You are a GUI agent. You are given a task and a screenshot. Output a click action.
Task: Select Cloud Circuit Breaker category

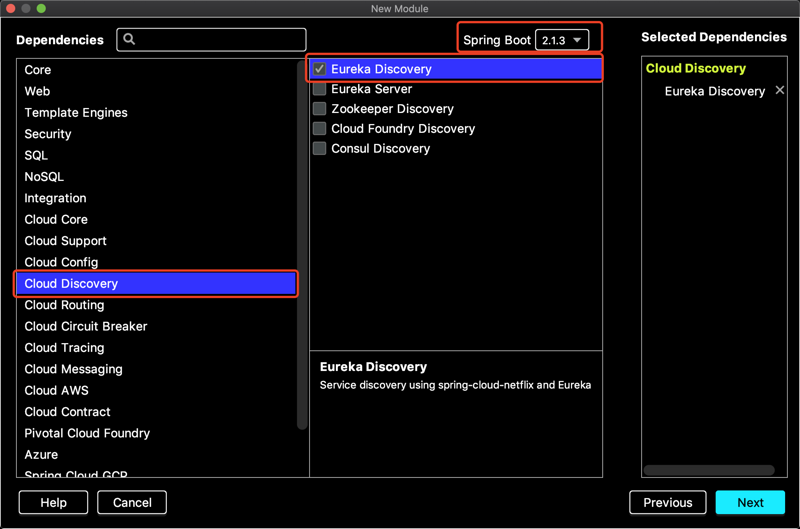[x=86, y=326]
